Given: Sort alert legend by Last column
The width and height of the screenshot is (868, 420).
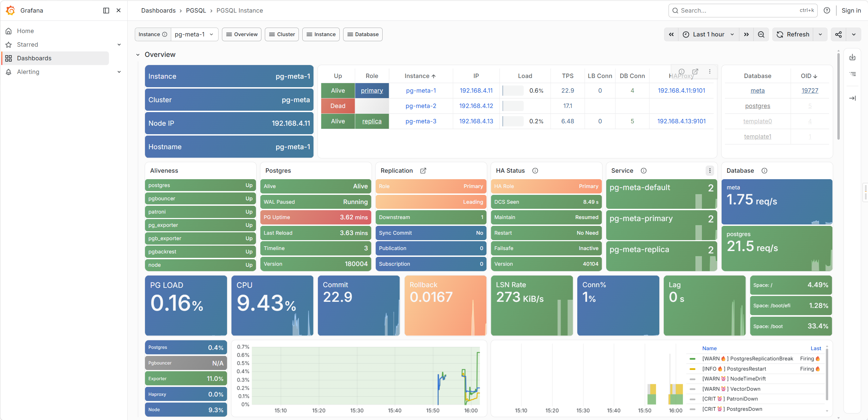Looking at the screenshot, I should 816,348.
